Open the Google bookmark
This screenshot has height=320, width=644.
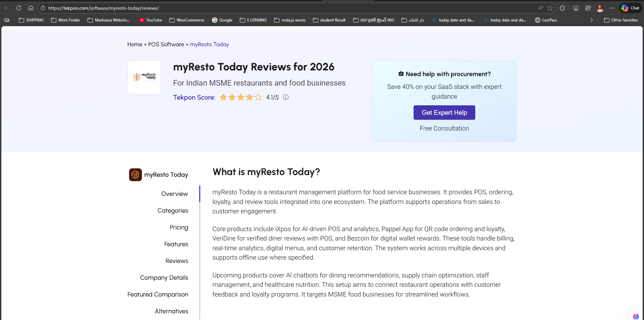222,20
